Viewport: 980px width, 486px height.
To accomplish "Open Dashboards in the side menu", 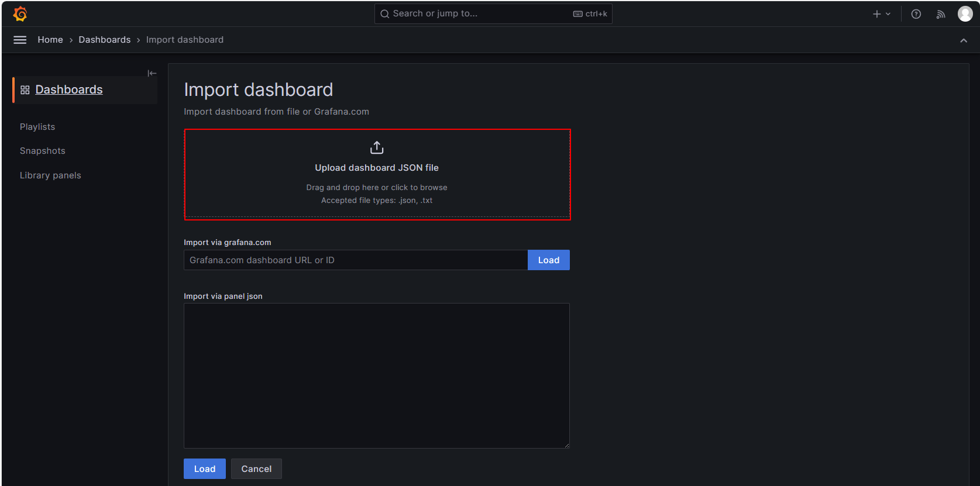I will [69, 89].
